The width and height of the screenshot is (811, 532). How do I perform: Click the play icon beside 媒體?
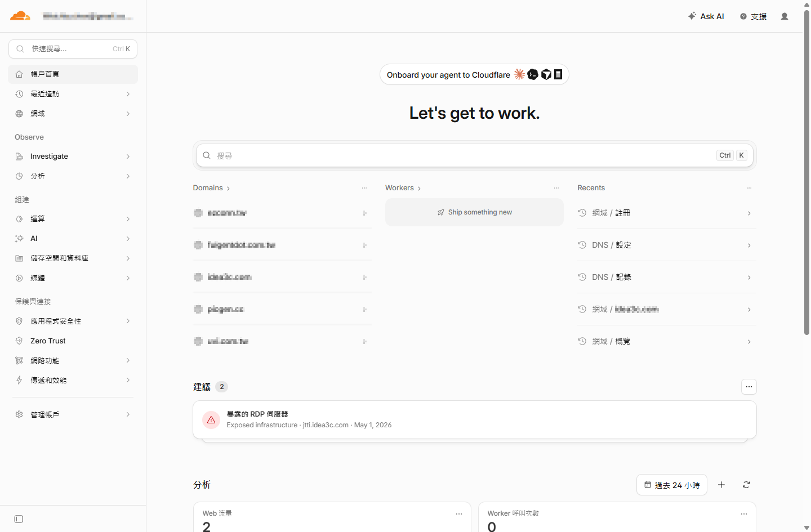pos(19,278)
